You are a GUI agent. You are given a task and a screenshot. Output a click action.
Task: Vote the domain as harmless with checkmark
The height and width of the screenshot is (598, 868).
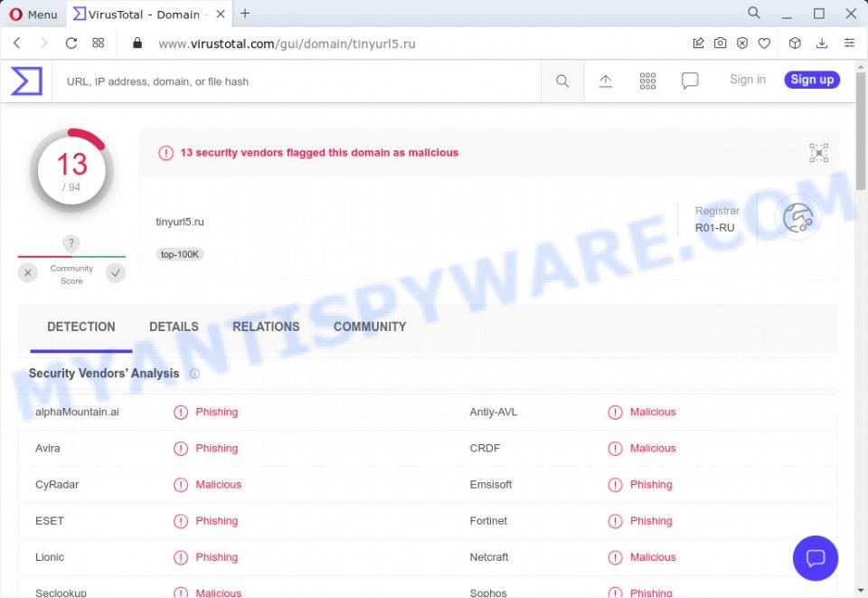[x=115, y=271]
